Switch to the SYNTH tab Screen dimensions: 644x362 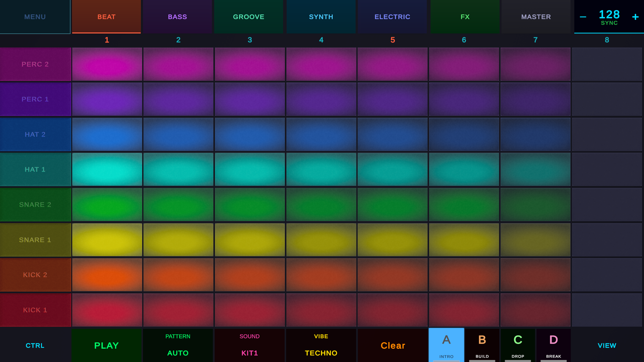pyautogui.click(x=321, y=17)
